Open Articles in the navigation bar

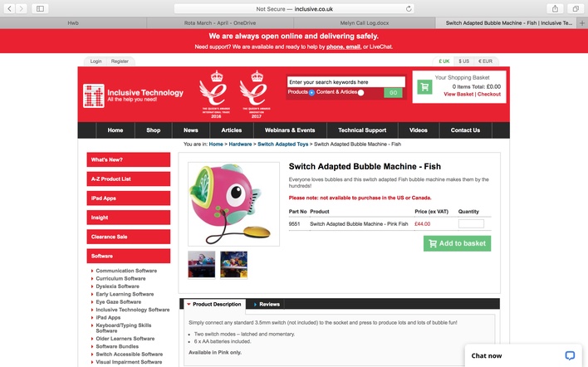pyautogui.click(x=232, y=130)
